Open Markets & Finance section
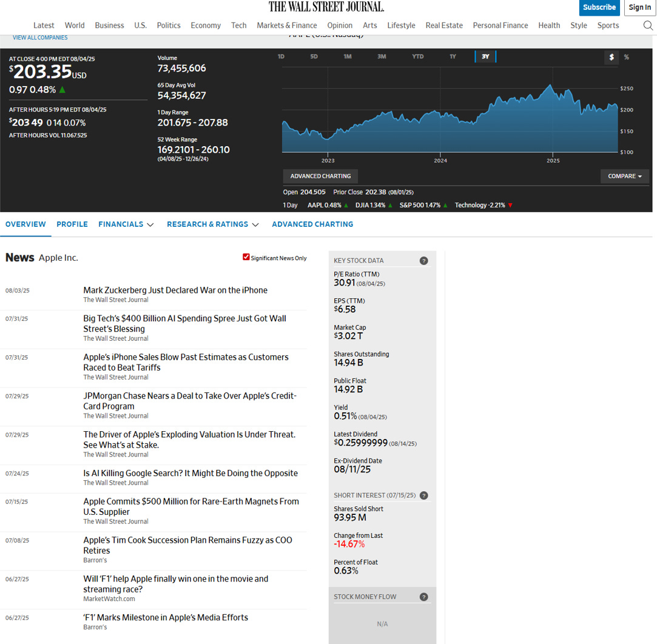 coord(287,25)
